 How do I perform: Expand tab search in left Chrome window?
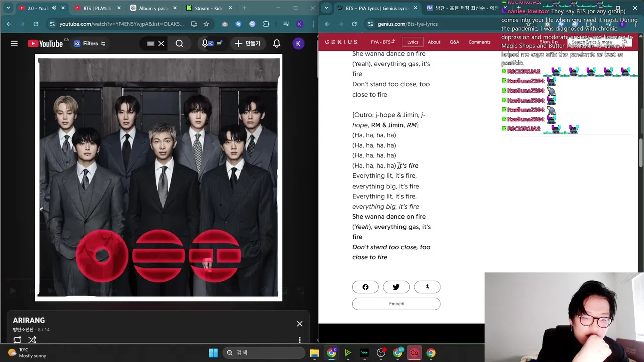pos(8,8)
